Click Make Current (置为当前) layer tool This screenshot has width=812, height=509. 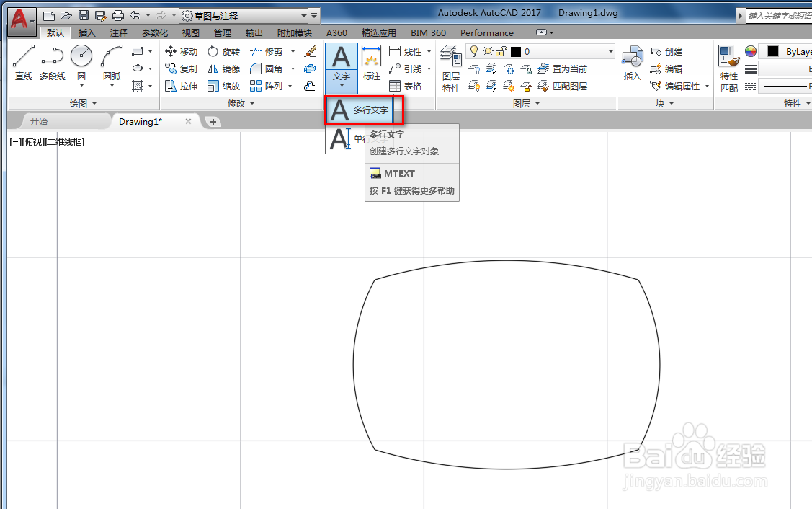click(x=563, y=68)
